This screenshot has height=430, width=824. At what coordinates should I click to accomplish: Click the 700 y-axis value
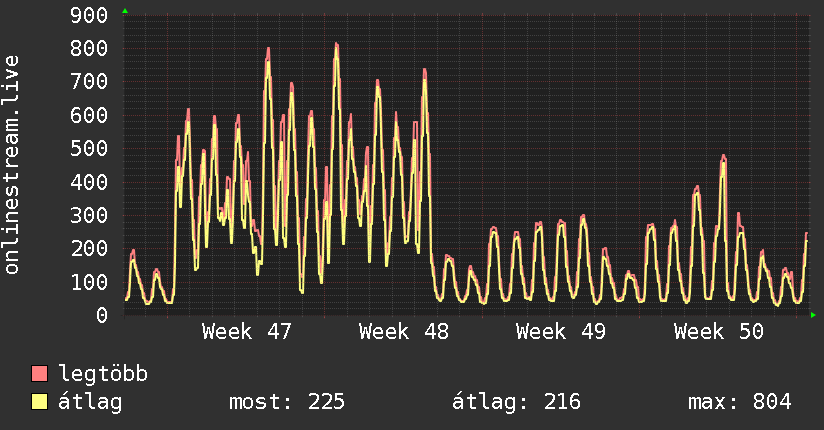(x=89, y=81)
